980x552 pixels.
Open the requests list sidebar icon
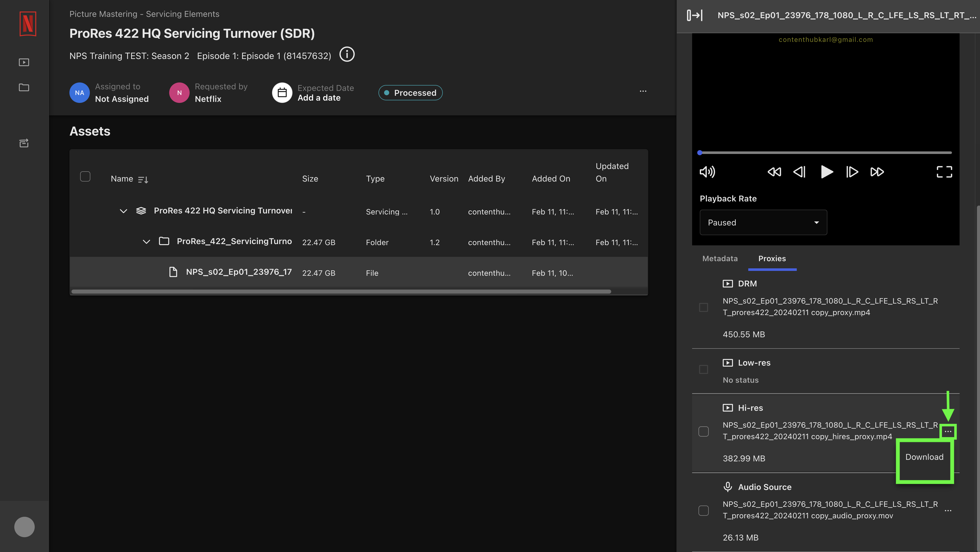click(24, 143)
